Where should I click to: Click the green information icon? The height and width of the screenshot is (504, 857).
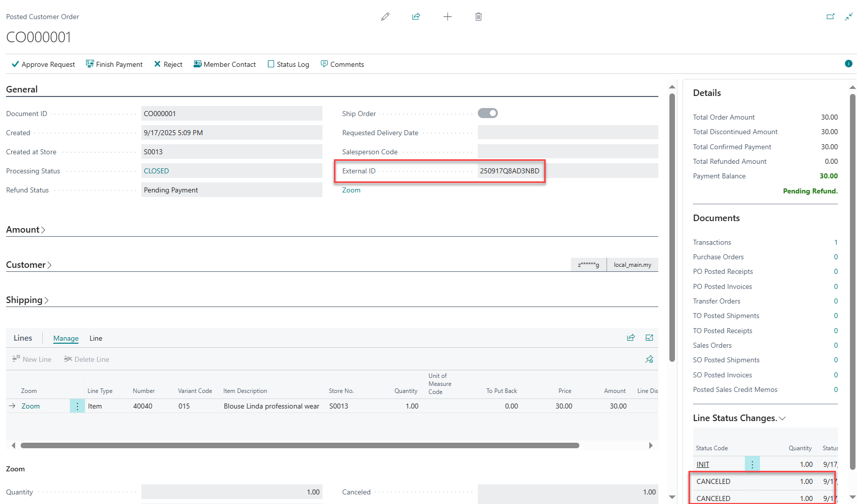click(x=848, y=64)
